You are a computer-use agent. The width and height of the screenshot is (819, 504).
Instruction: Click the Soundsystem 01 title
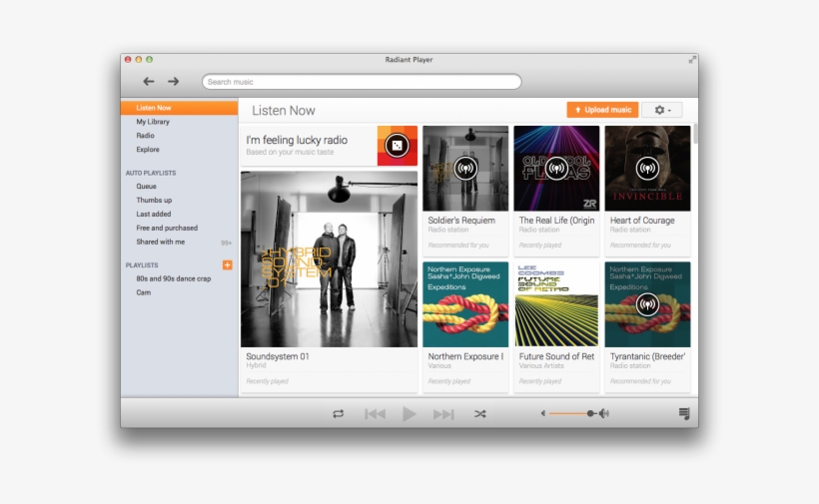click(x=278, y=356)
